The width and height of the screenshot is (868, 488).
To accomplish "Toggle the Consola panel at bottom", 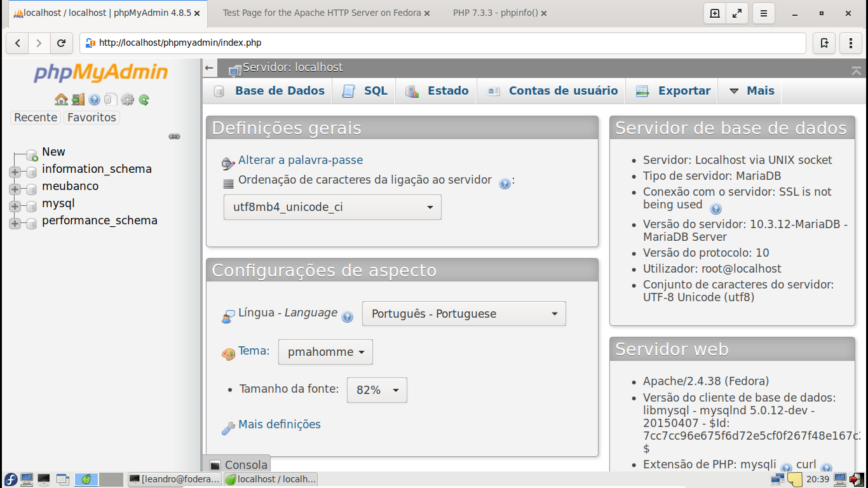I will (238, 464).
